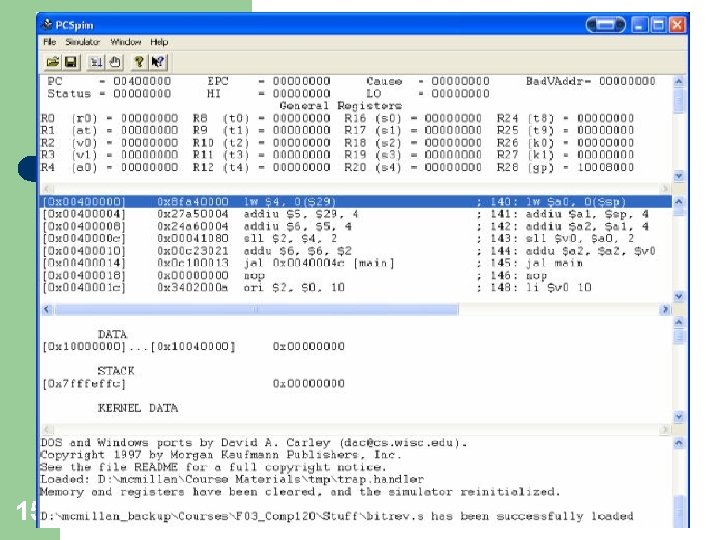The height and width of the screenshot is (540, 720).
Task: Open the Help menu
Action: coord(159,42)
